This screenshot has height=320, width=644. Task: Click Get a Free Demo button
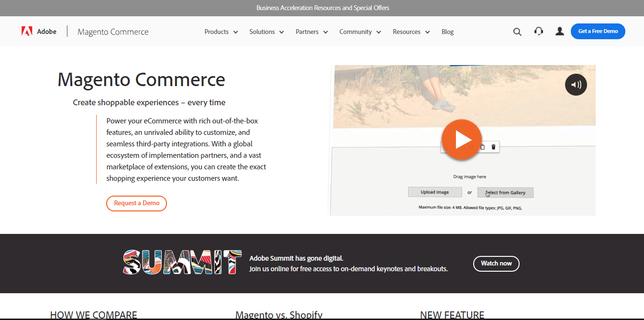pyautogui.click(x=598, y=31)
